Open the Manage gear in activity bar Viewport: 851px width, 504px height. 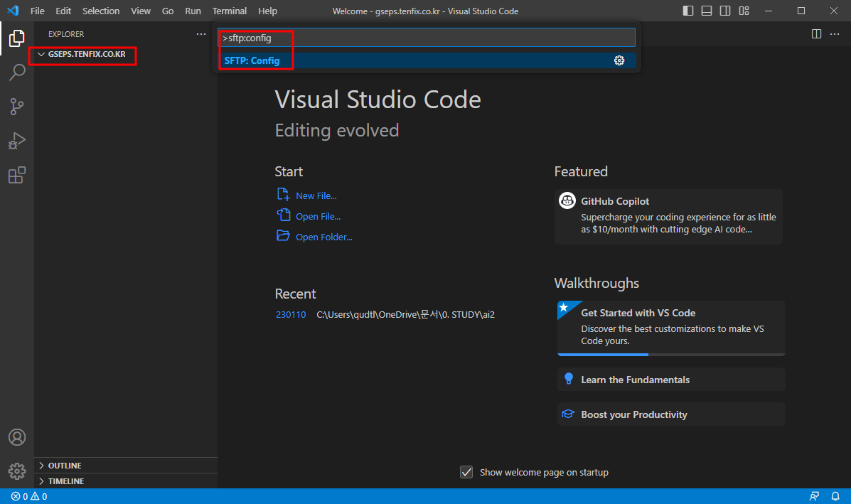[x=17, y=471]
